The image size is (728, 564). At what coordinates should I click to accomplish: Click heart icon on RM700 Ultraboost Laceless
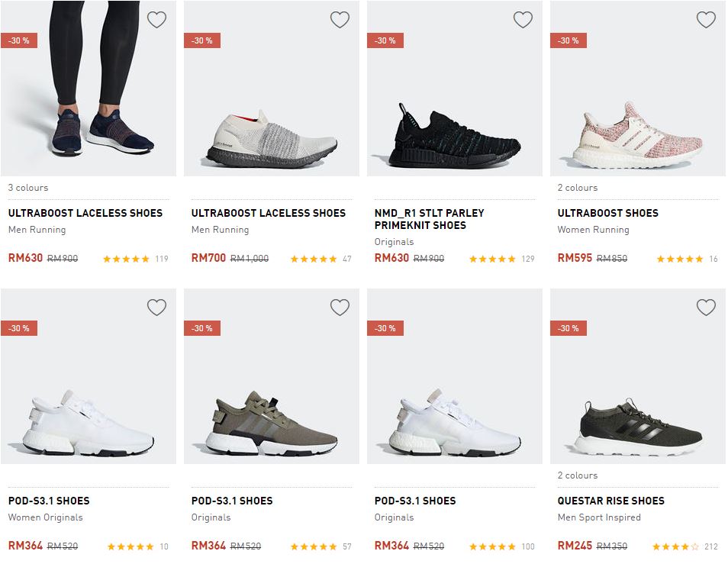point(340,20)
